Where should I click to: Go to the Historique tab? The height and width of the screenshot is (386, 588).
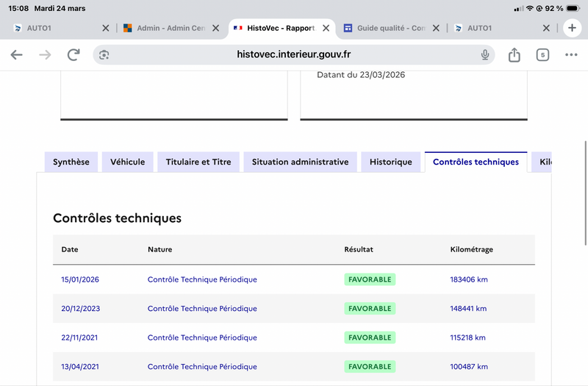(x=391, y=162)
